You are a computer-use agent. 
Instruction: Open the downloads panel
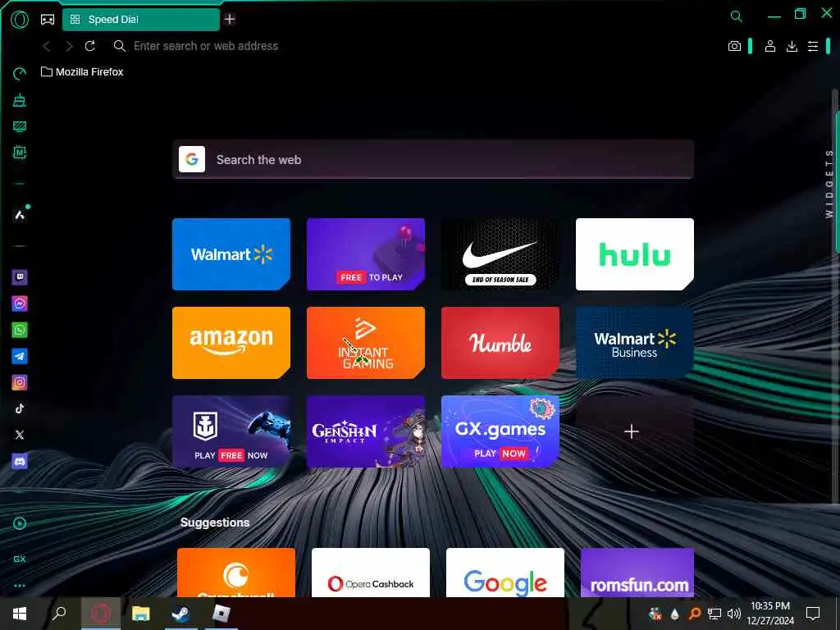792,46
